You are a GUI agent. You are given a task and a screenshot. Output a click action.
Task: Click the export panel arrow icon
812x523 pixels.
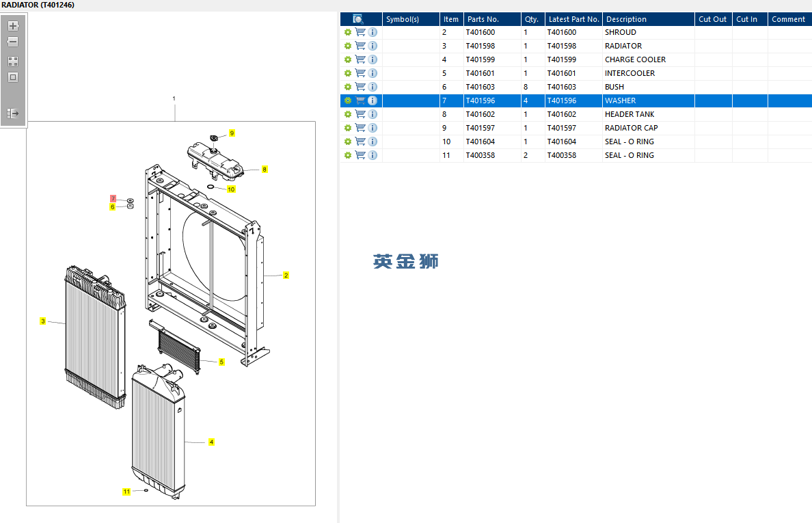pos(14,113)
